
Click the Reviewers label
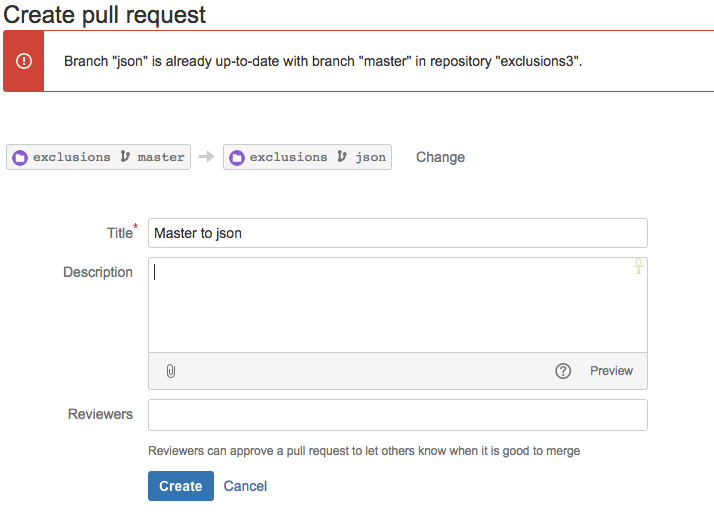tap(100, 414)
